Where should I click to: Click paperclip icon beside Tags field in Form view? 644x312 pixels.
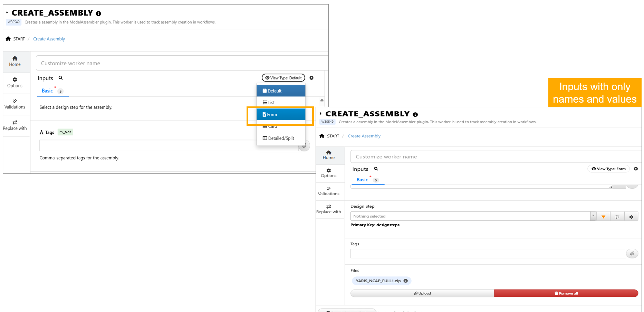tap(632, 254)
